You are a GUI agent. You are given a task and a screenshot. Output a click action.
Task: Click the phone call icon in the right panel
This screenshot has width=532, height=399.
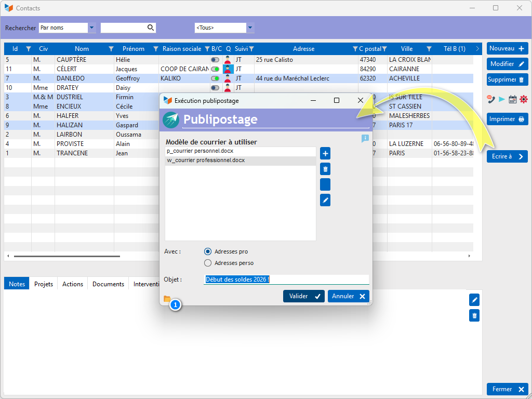tap(490, 99)
